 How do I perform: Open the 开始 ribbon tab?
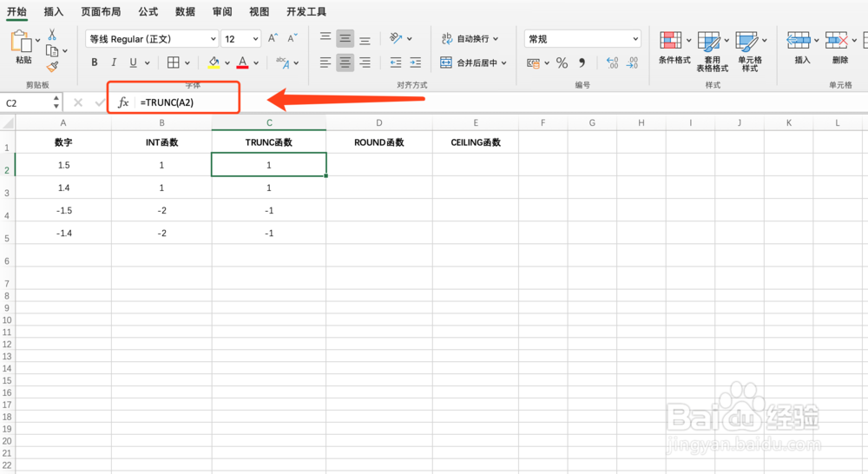point(16,11)
